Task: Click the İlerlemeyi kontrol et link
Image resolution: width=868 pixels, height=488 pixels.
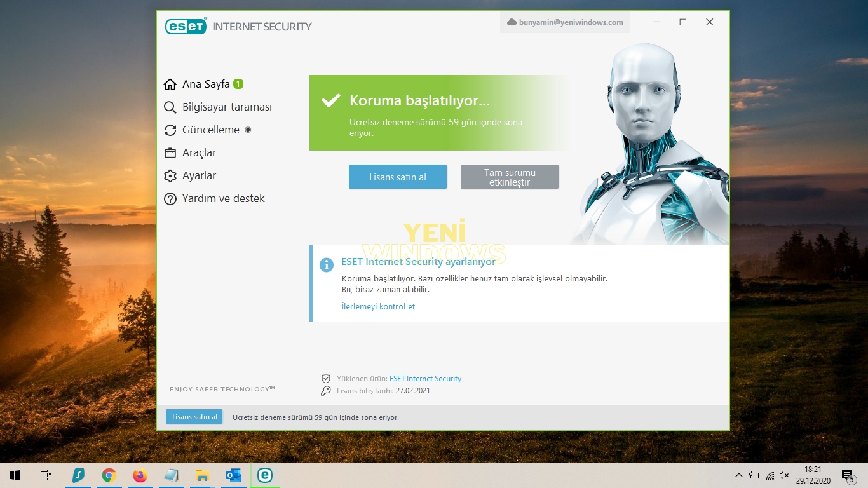Action: point(378,306)
